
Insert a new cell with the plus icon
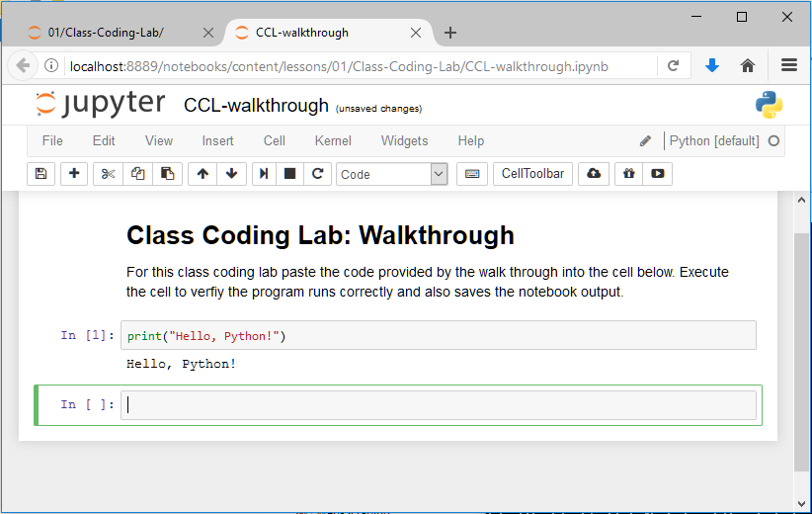click(74, 174)
